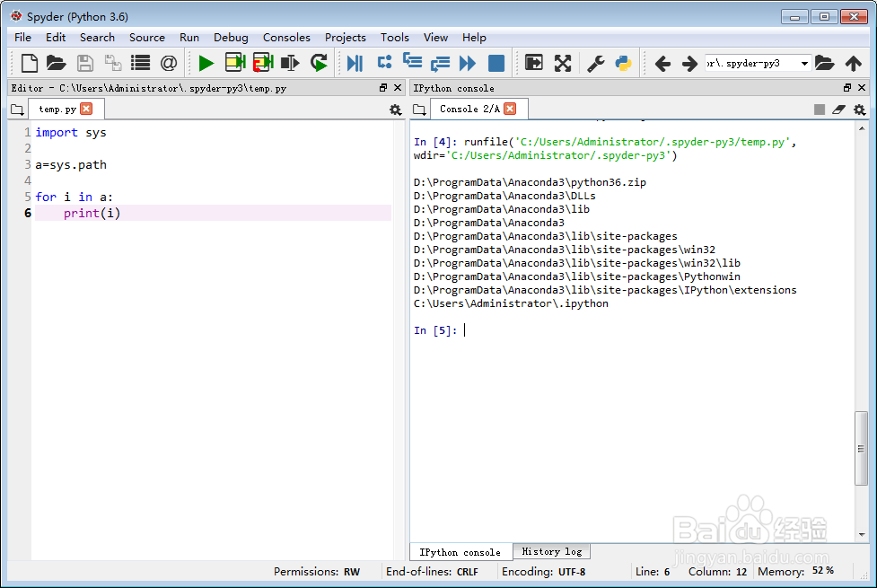Screen dimensions: 877x588
Task: Run cell and advance icon
Action: pos(263,63)
